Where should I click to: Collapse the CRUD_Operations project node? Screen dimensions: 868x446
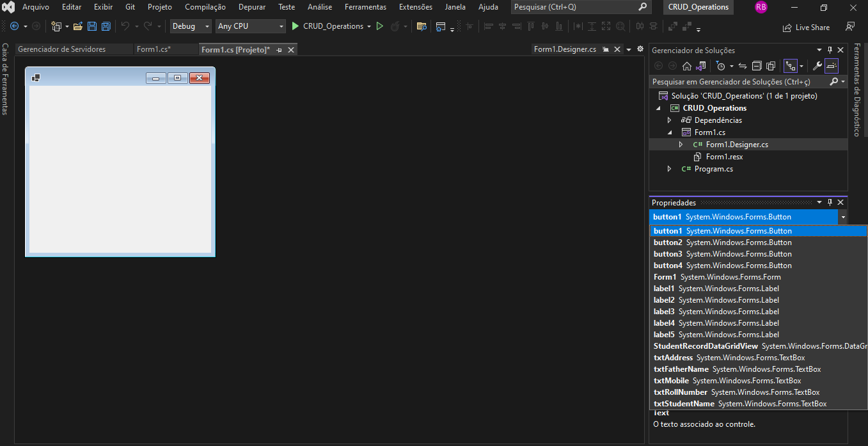coord(658,108)
